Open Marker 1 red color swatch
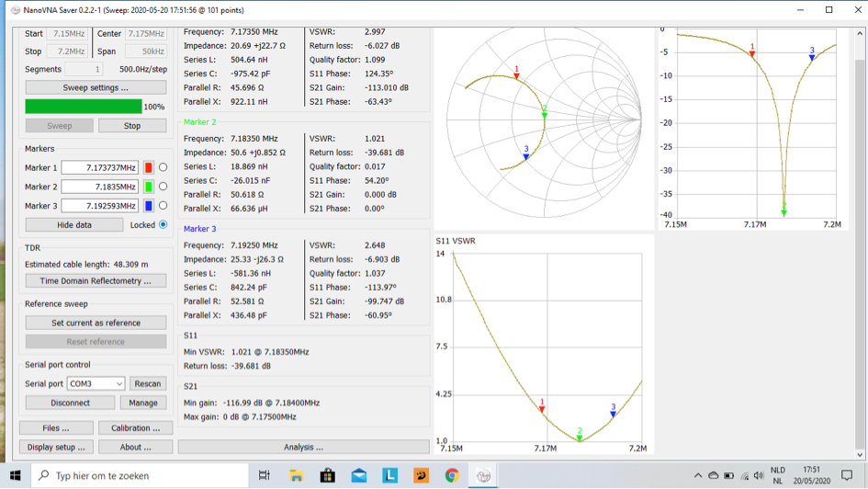 149,167
